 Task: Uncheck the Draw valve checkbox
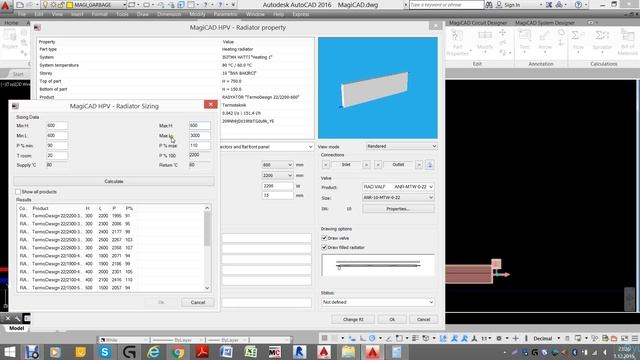(324, 238)
